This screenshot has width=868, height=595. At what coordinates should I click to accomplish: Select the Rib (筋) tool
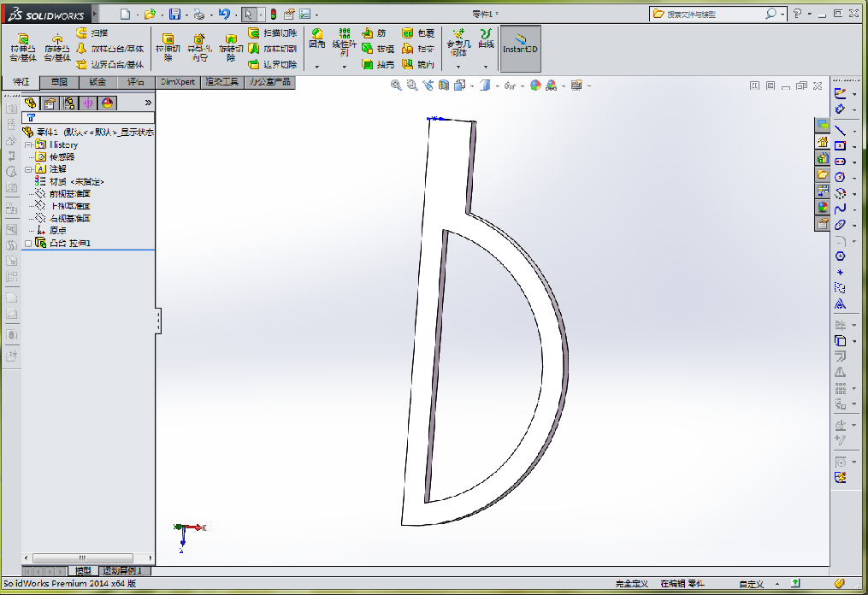375,33
